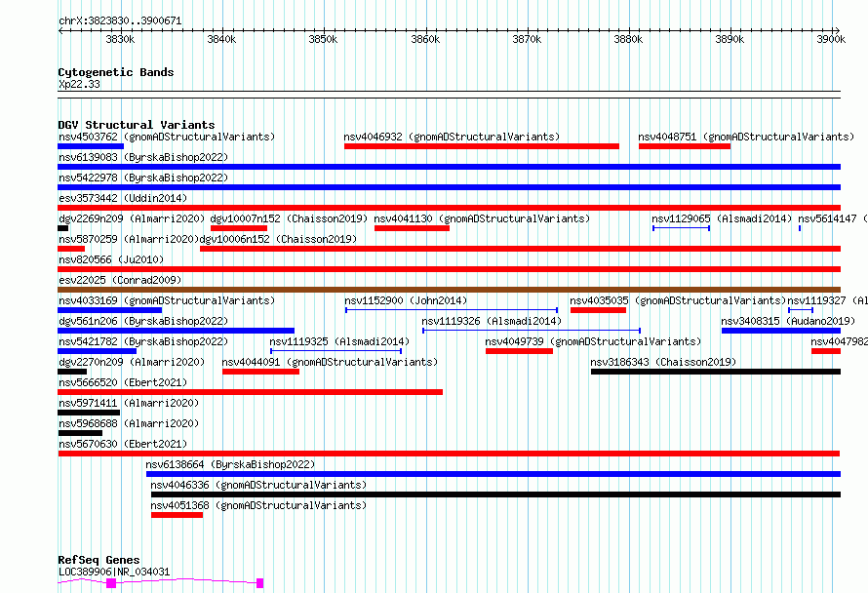The image size is (868, 593).
Task: Open the nsv1119326 Alsmadi2014 label
Action: [492, 321]
